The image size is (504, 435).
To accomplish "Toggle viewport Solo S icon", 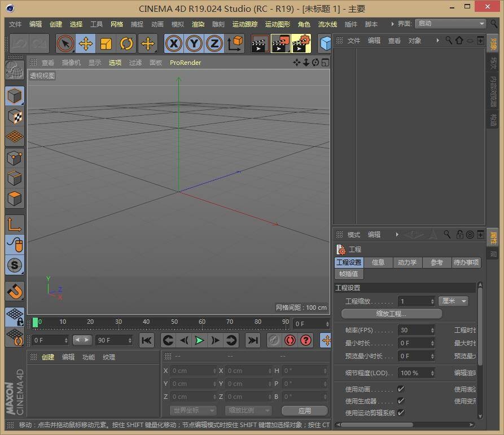I will click(x=15, y=265).
